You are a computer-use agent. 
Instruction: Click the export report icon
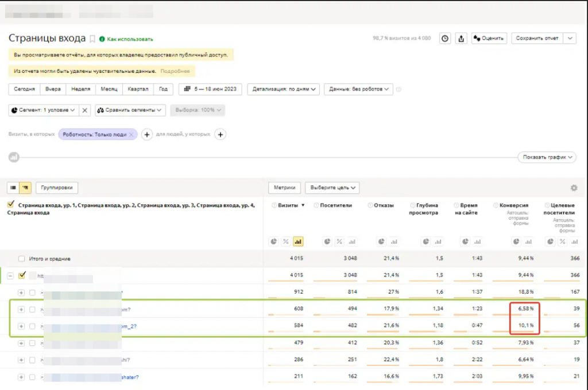461,38
